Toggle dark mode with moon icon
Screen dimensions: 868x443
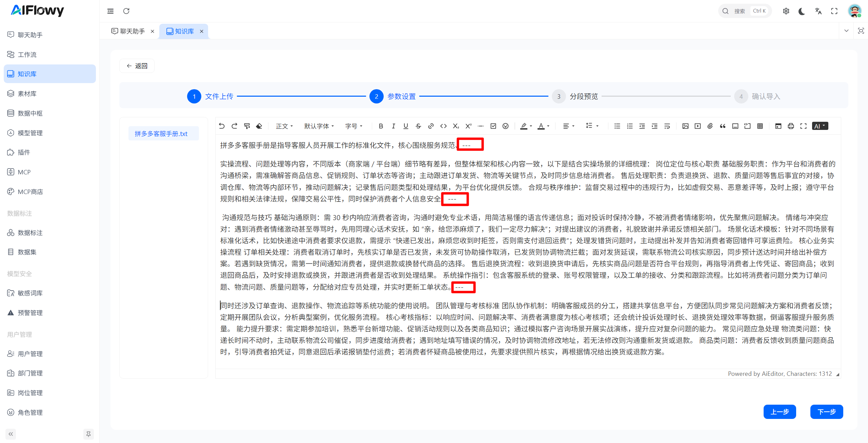(802, 11)
